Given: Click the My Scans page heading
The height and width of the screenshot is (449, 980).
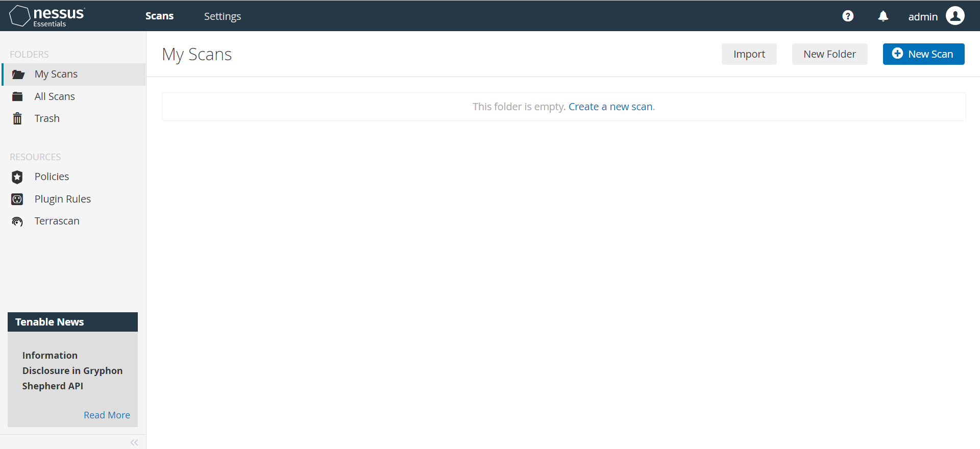Looking at the screenshot, I should pos(197,55).
